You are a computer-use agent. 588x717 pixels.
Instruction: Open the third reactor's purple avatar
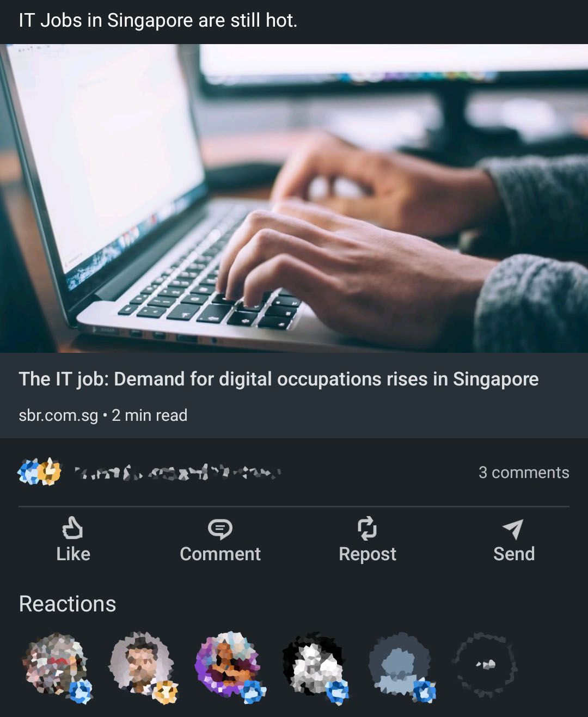(228, 664)
